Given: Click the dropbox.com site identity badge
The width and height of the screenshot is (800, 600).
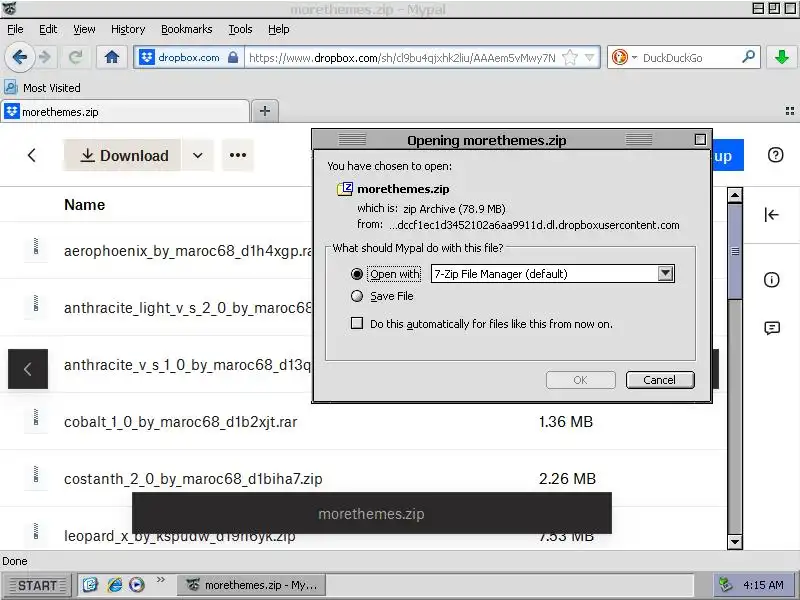Looking at the screenshot, I should click(188, 57).
